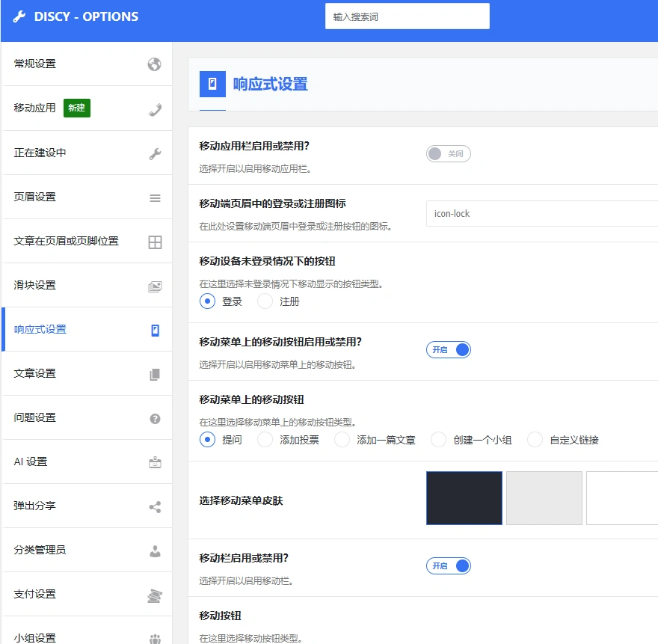Switch to the 文章设置 section

click(x=37, y=373)
